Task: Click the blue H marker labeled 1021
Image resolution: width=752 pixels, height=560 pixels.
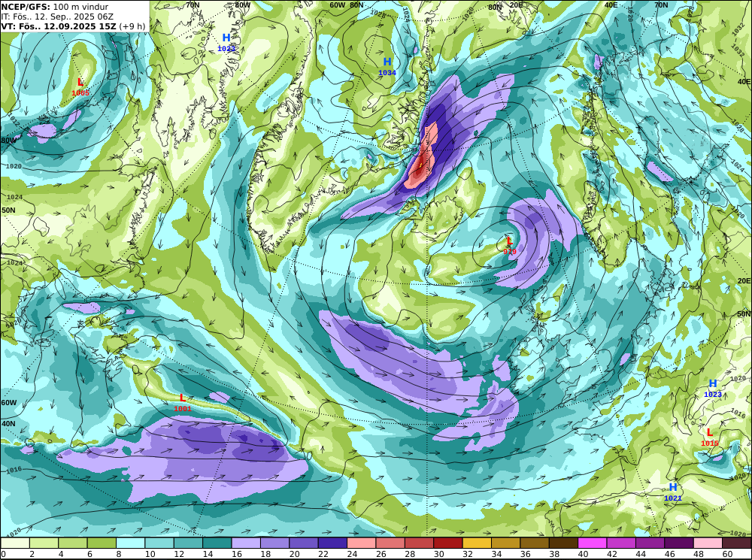Action: click(673, 488)
